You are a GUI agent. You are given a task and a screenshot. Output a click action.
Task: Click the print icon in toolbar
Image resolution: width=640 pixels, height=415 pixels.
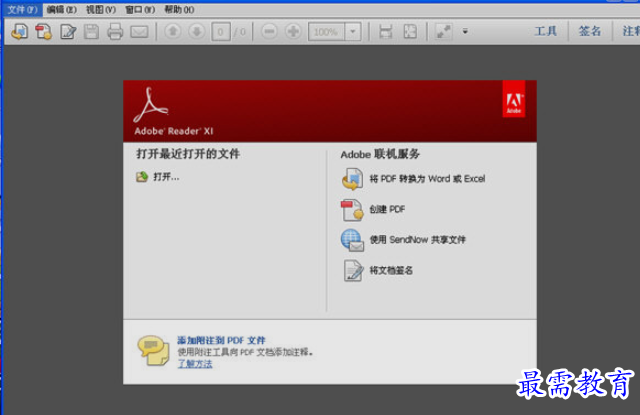click(x=115, y=31)
